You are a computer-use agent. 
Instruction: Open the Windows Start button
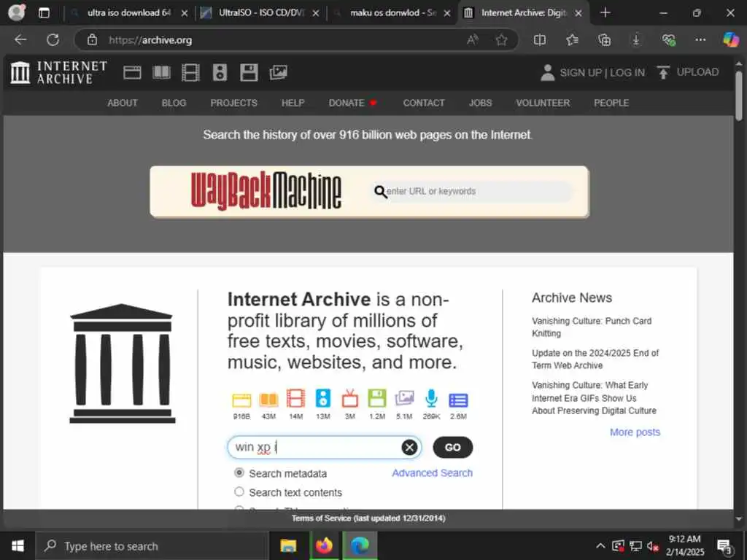click(x=18, y=545)
